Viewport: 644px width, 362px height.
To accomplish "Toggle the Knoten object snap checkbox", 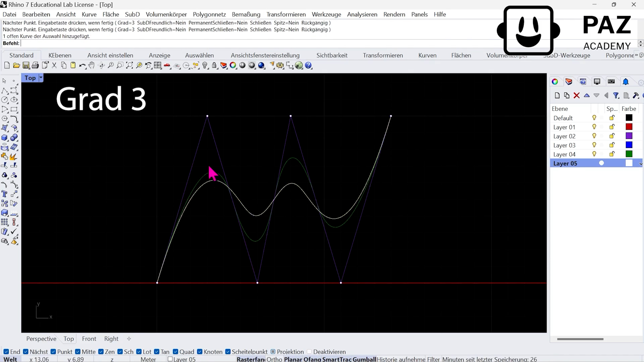I will coord(200,352).
